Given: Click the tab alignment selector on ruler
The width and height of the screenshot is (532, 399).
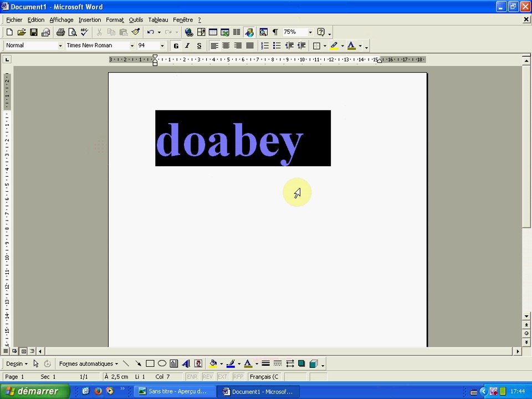Looking at the screenshot, I should (x=7, y=60).
